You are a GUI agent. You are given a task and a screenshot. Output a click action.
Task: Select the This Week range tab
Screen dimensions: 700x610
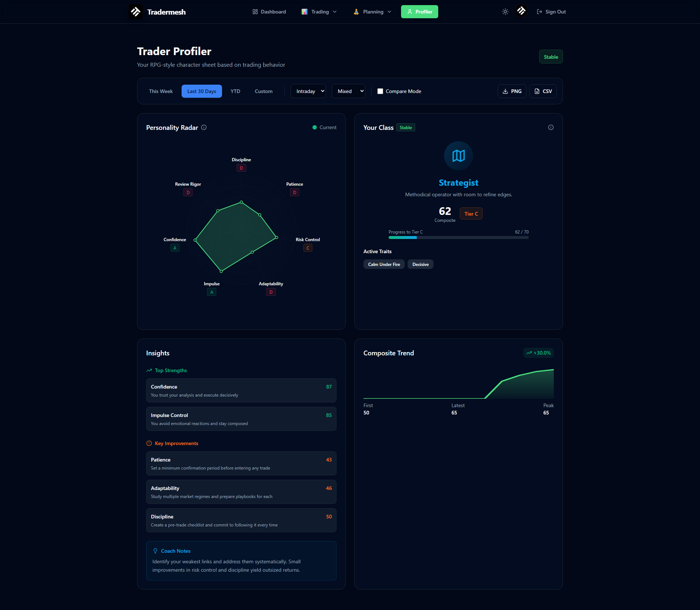pyautogui.click(x=161, y=91)
